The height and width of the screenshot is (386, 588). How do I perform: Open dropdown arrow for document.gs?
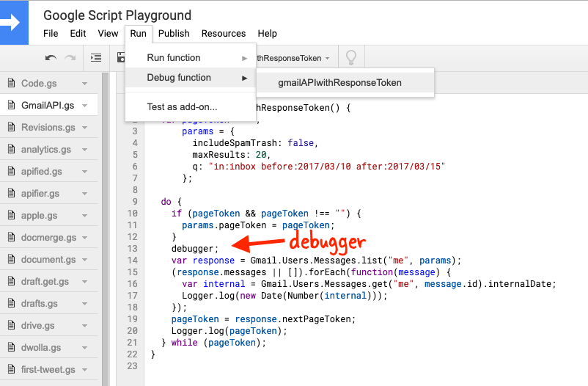tap(85, 260)
